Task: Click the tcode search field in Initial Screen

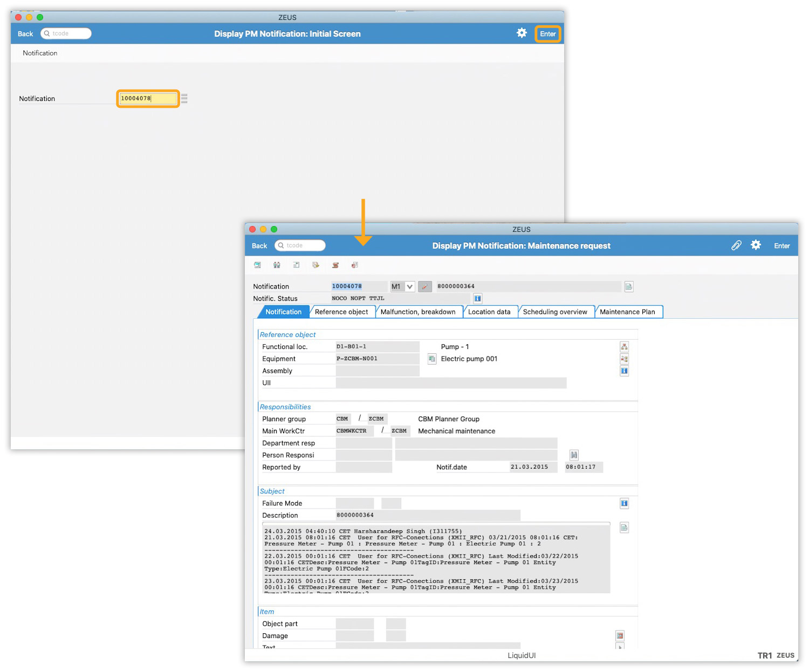Action: click(66, 33)
